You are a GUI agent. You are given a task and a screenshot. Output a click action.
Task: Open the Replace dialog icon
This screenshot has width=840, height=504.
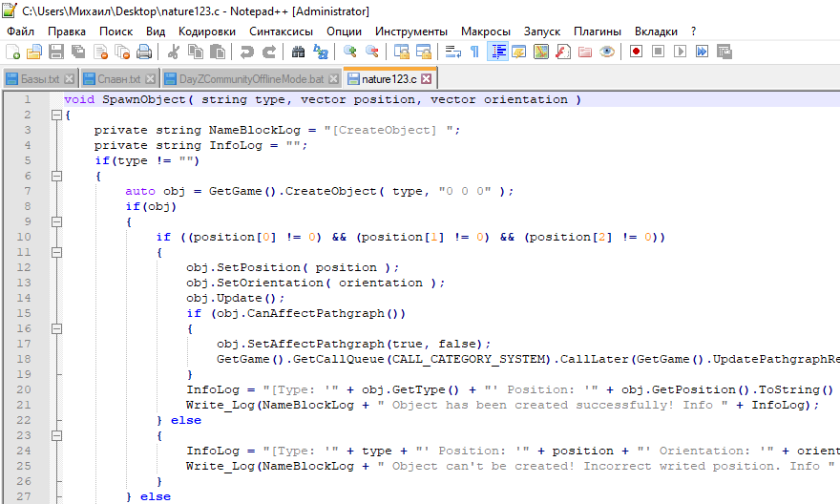click(321, 52)
